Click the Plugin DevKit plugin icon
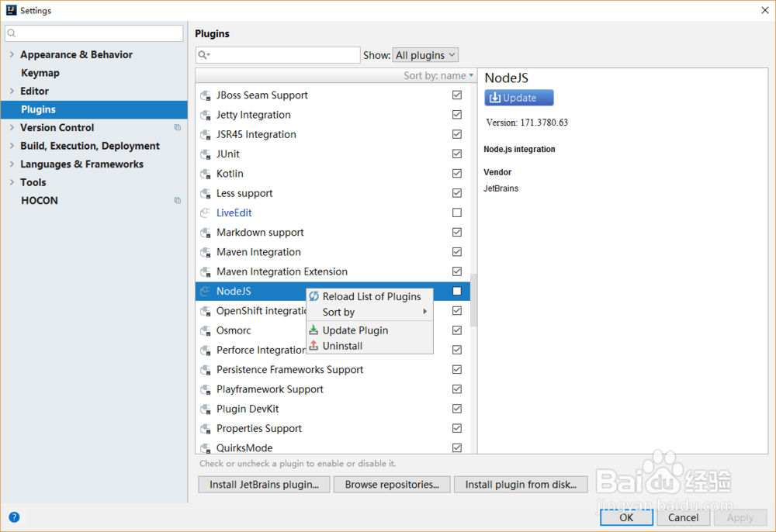This screenshot has height=532, width=776. coord(206,409)
